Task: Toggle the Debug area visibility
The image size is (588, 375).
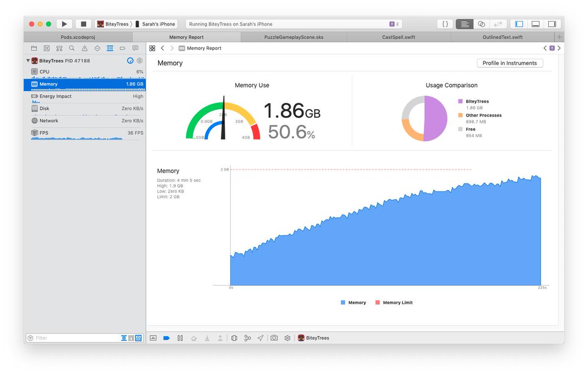Action: tap(536, 24)
